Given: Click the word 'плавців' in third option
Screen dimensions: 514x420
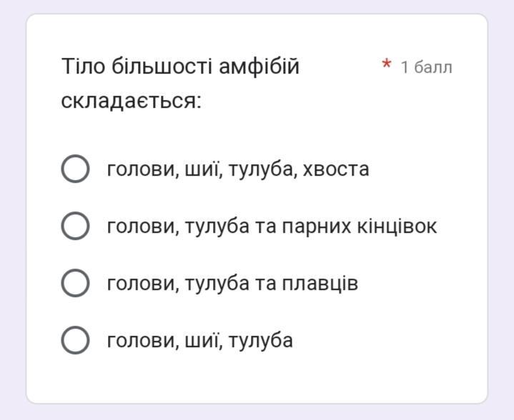Looking at the screenshot, I should (320, 284).
